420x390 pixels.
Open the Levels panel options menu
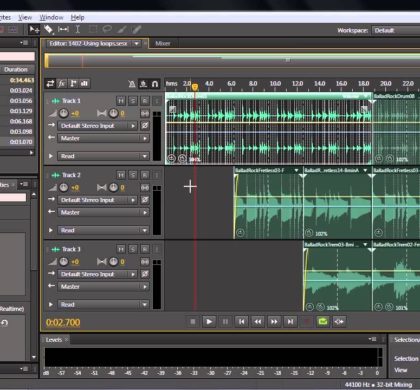tap(373, 339)
